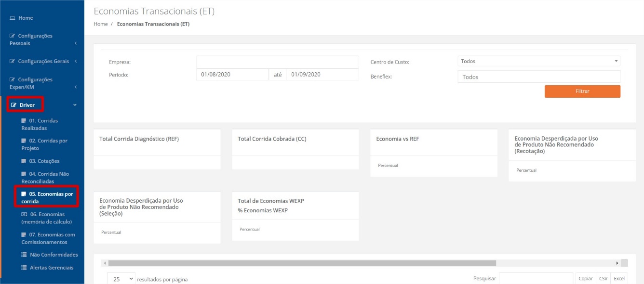Click the Economia Desperdiçada (Recotação) card title
Screen dimensions: 644x284
point(556,144)
